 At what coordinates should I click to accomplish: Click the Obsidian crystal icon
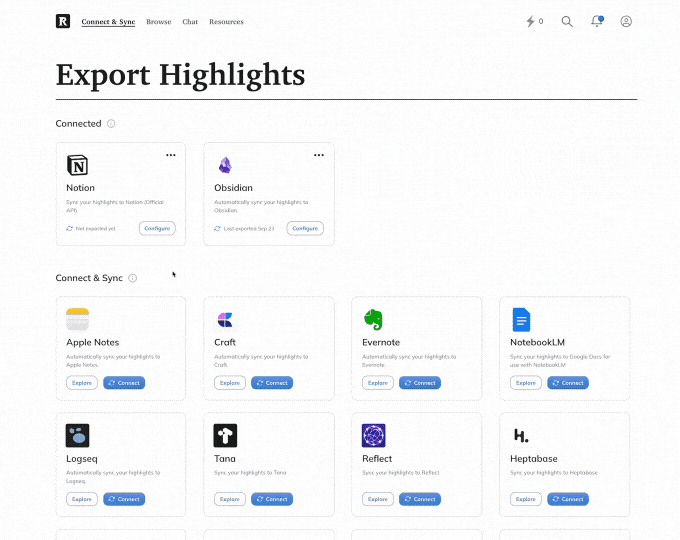225,166
